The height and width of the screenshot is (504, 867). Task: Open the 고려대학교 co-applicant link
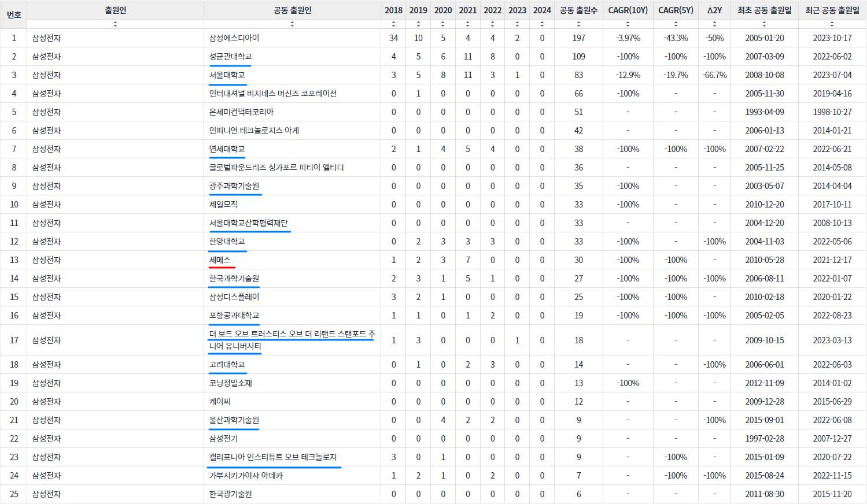coord(227,365)
